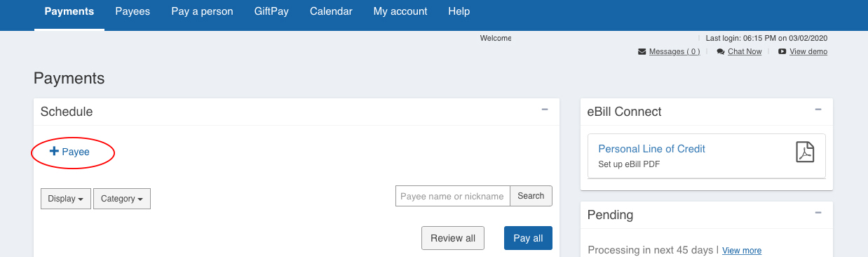Click the Welcome text
The image size is (868, 257).
pyautogui.click(x=496, y=38)
